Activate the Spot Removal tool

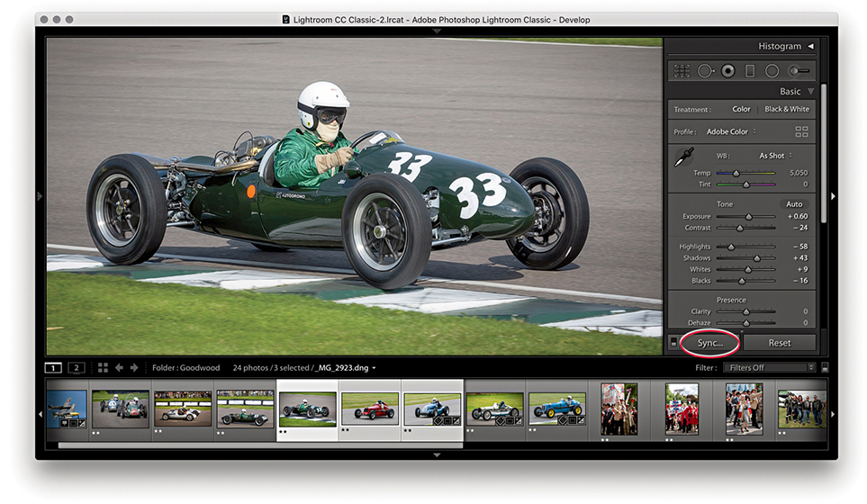[x=705, y=70]
